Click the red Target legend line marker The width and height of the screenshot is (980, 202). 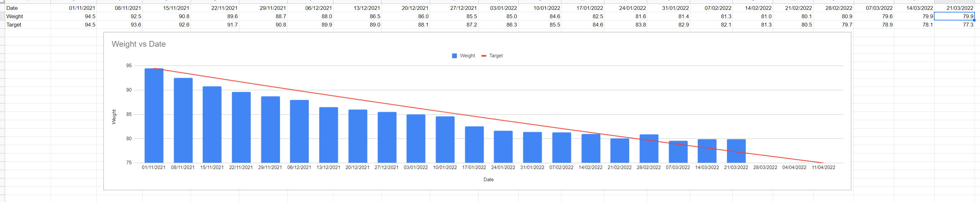tap(484, 56)
